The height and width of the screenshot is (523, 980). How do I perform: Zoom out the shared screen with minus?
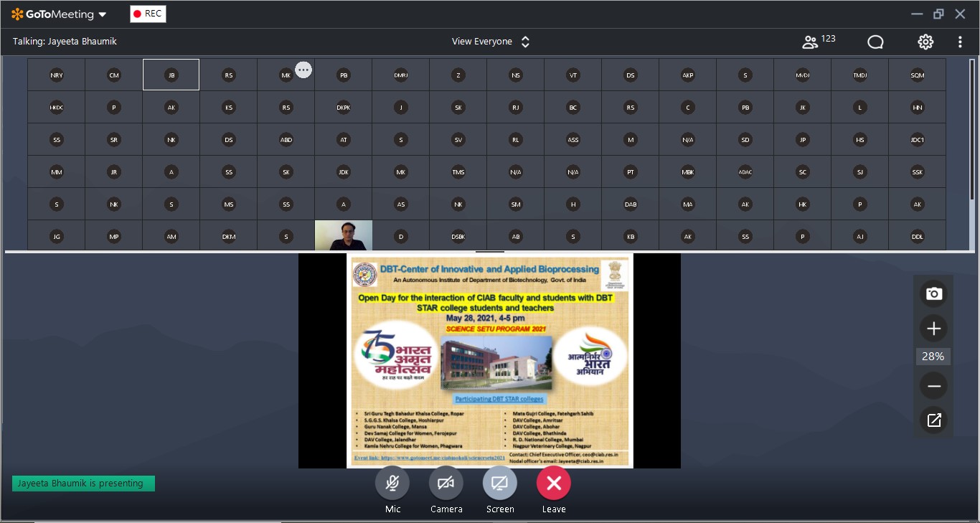pos(933,386)
